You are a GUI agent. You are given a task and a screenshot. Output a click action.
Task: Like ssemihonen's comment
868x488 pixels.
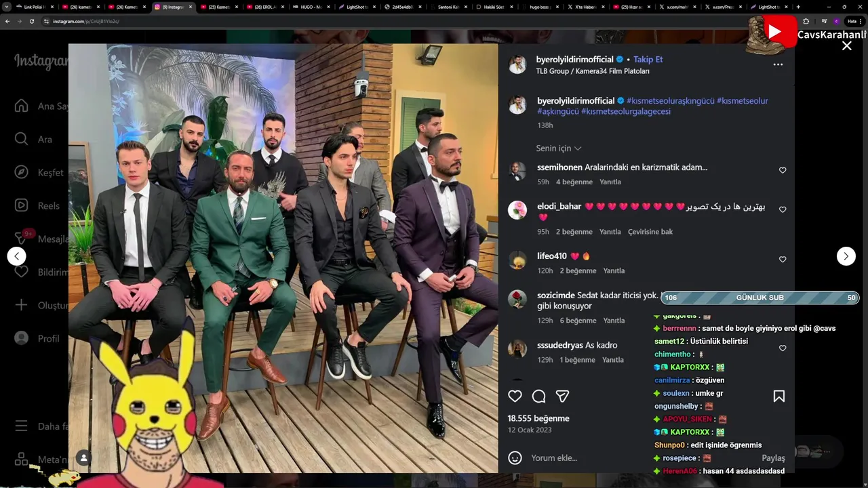(783, 170)
